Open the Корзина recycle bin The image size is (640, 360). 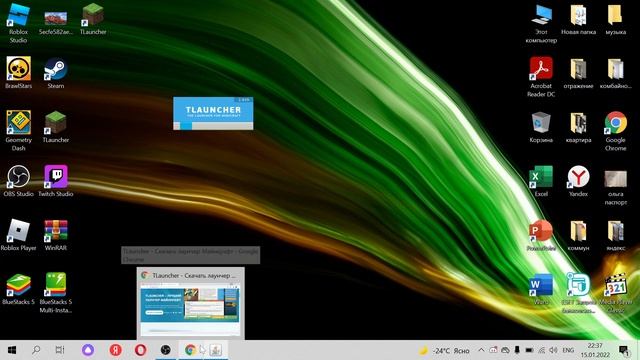pos(541,127)
